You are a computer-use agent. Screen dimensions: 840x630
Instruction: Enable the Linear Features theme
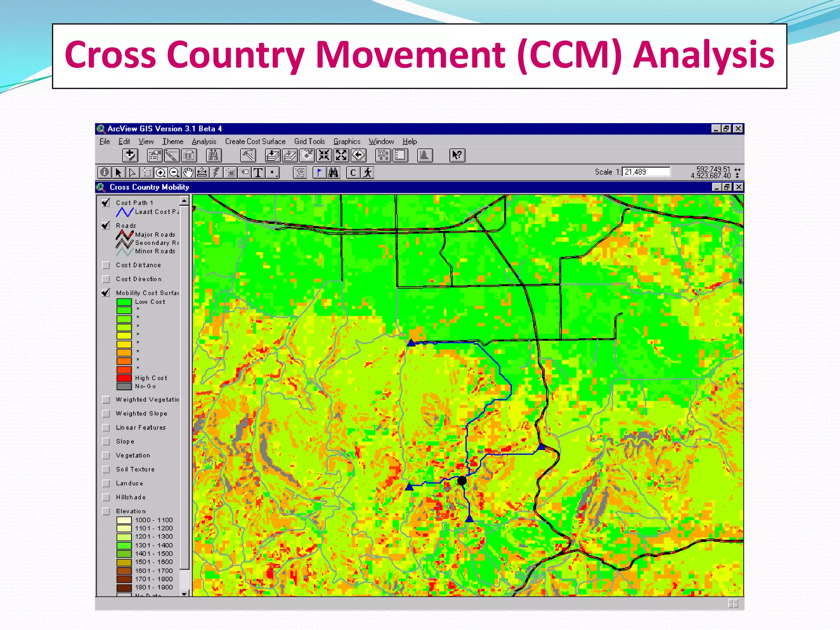(106, 428)
